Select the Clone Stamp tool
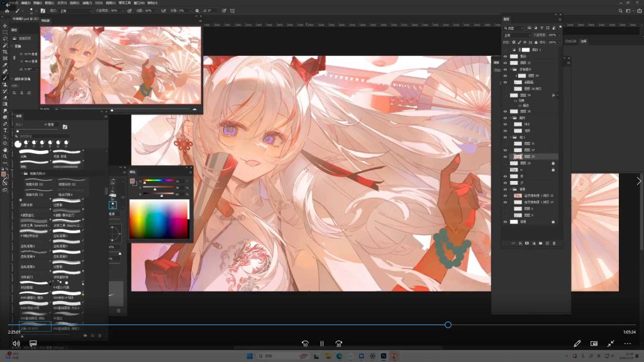 [5, 84]
